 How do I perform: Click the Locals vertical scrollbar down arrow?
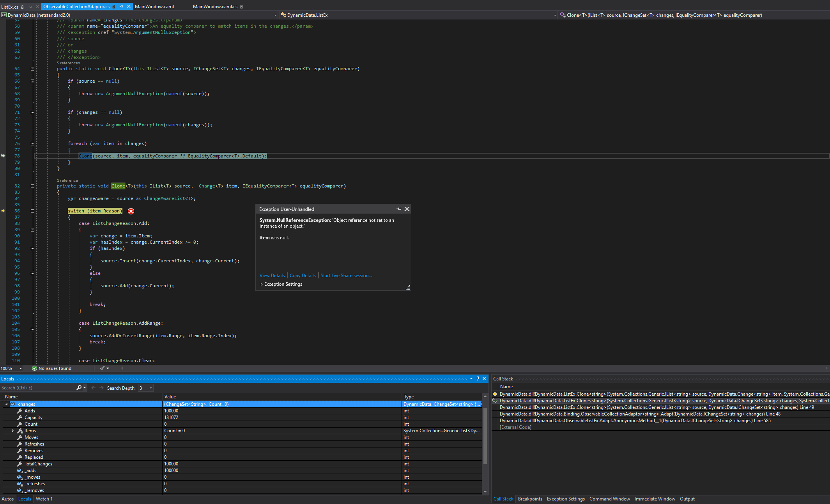485,492
